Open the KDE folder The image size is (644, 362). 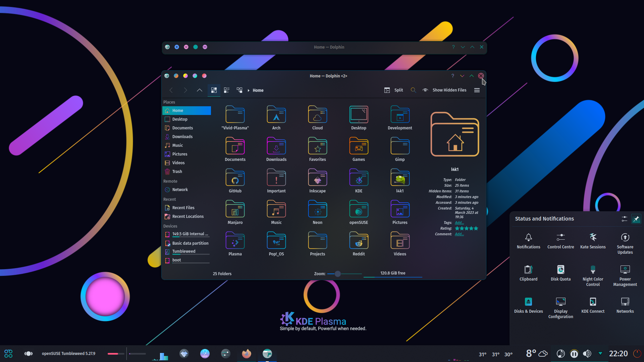359,181
